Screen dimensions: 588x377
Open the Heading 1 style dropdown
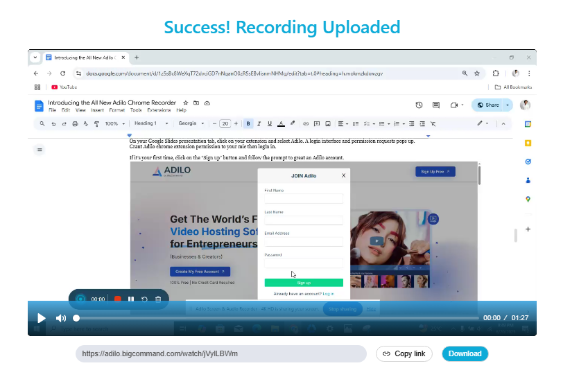coord(151,123)
